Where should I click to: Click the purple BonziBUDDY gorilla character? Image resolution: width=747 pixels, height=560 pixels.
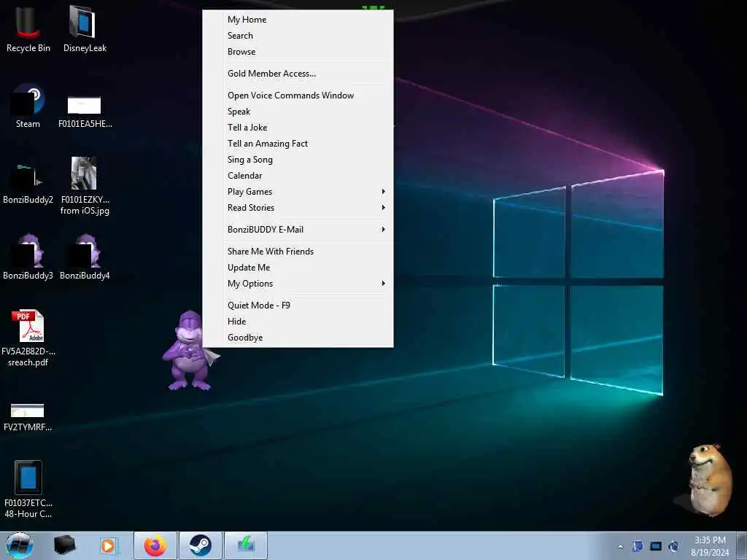[x=190, y=351]
